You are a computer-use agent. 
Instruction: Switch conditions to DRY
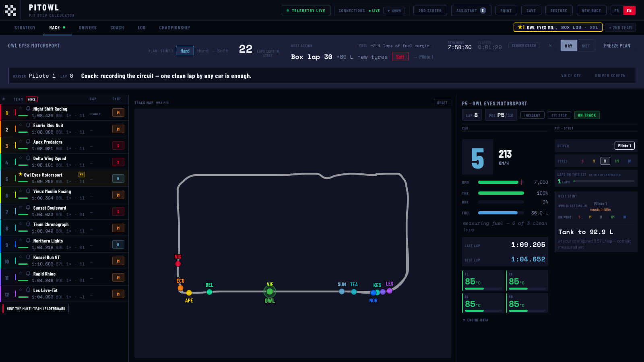(569, 46)
